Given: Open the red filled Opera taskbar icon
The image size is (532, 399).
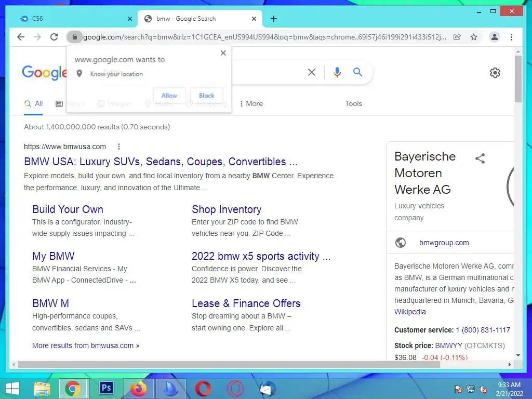Looking at the screenshot, I should pos(203,389).
